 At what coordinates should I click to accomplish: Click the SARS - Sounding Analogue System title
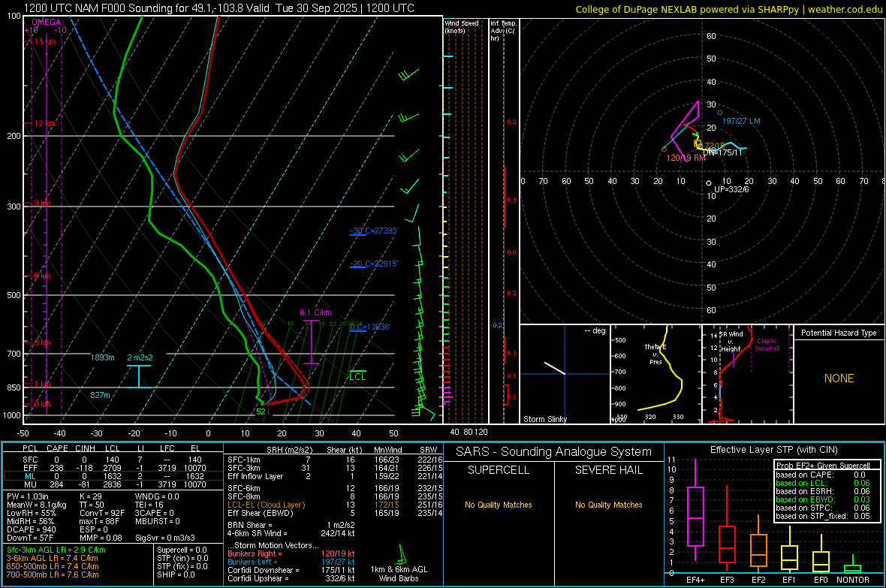(554, 452)
